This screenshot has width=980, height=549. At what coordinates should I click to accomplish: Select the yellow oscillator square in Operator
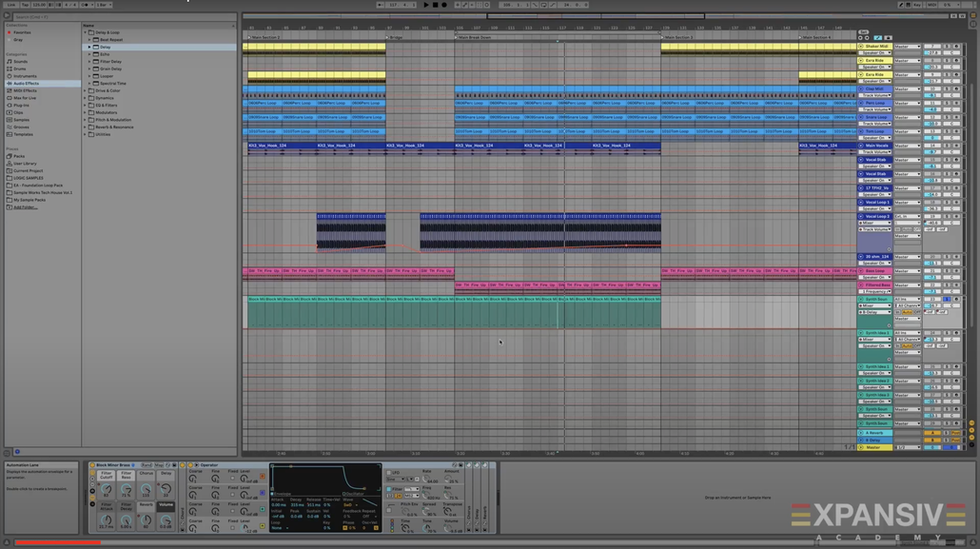[x=262, y=526]
